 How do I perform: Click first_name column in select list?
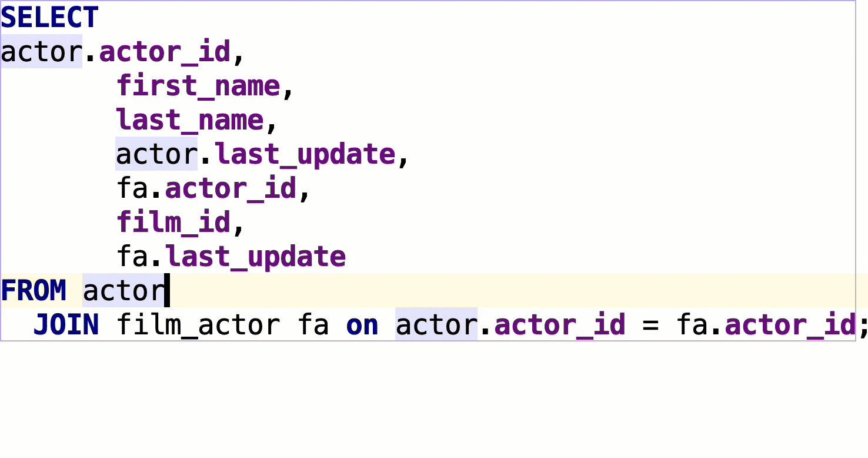[198, 86]
